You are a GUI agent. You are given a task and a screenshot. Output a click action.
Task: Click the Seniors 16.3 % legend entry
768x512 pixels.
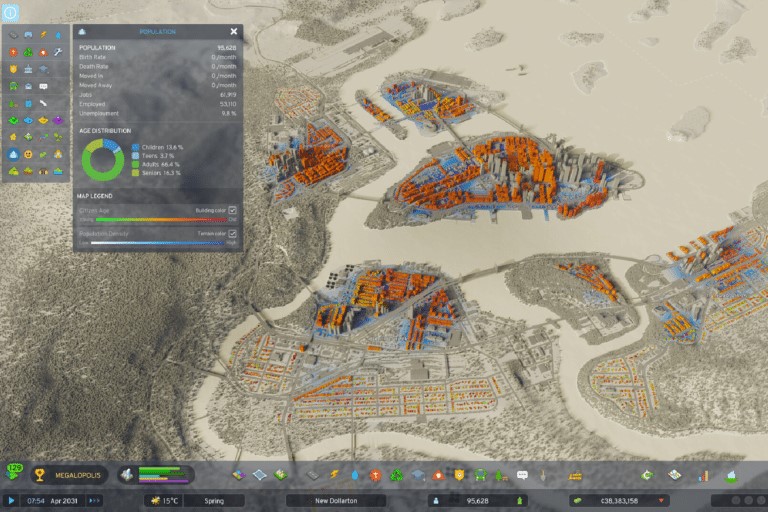156,173
